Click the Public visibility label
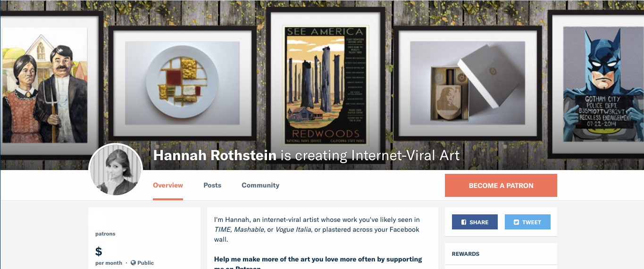This screenshot has height=269, width=644. click(x=146, y=263)
